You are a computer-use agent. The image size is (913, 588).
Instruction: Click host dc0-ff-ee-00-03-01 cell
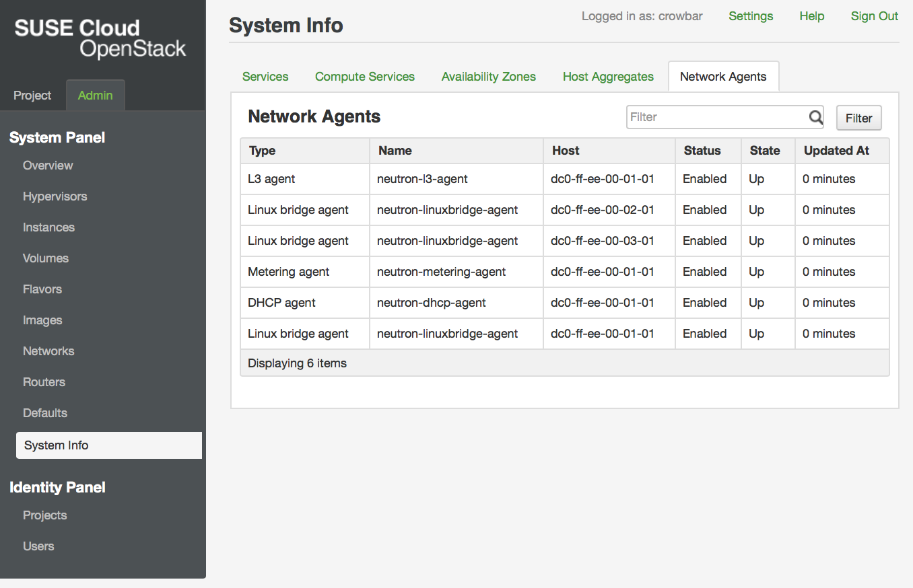[609, 241]
